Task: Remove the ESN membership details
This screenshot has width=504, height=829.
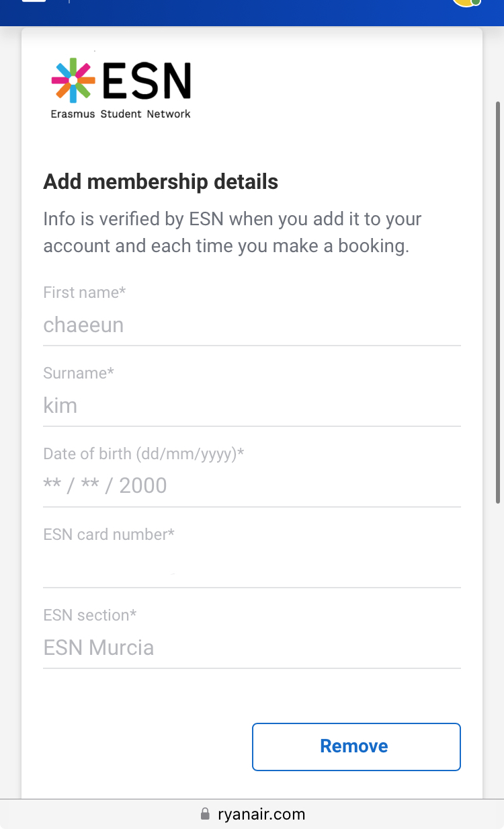Action: tap(356, 746)
